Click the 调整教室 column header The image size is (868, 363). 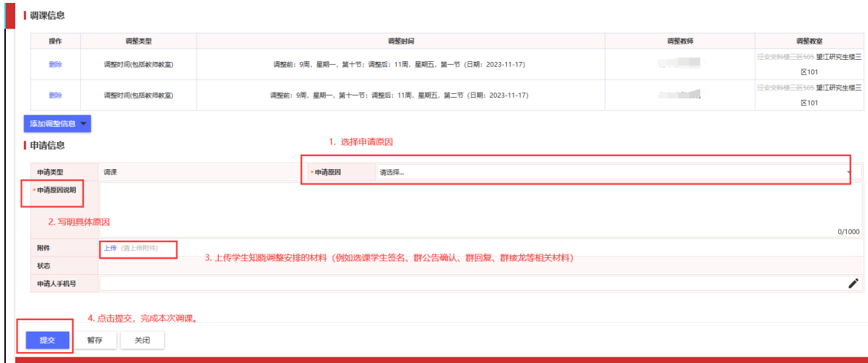(x=810, y=41)
